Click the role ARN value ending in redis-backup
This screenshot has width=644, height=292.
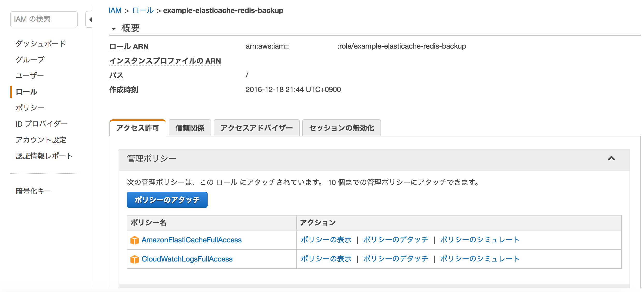[x=356, y=46]
